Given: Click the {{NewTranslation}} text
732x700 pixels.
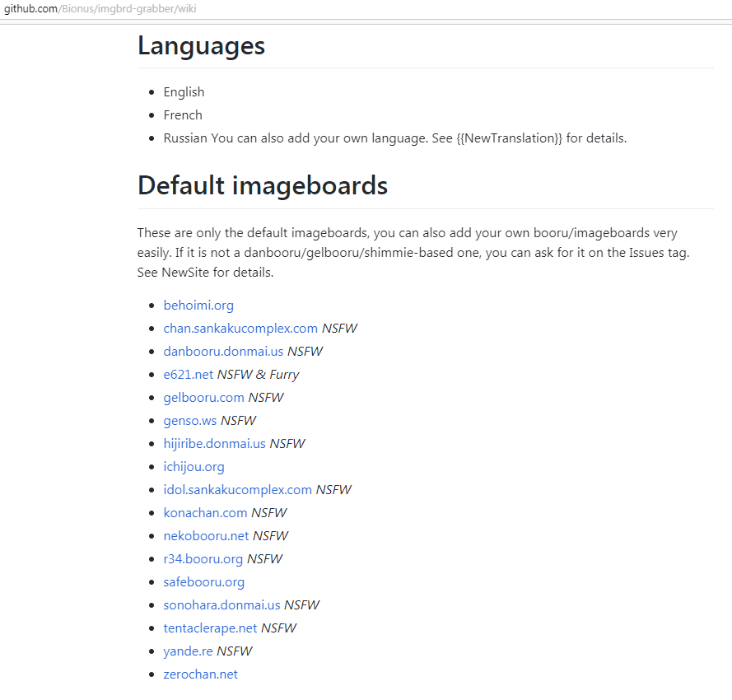Looking at the screenshot, I should coord(510,138).
